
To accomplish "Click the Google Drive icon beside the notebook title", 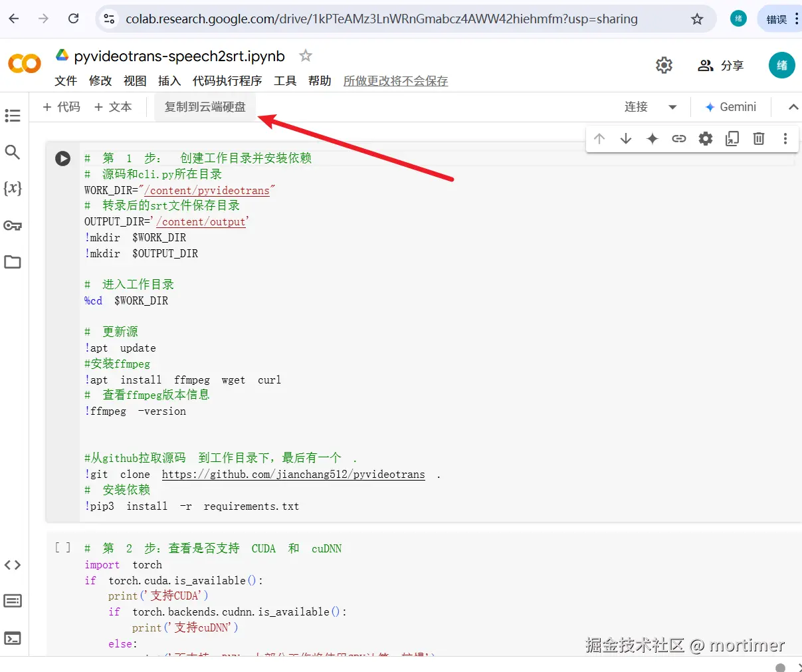I will (62, 55).
